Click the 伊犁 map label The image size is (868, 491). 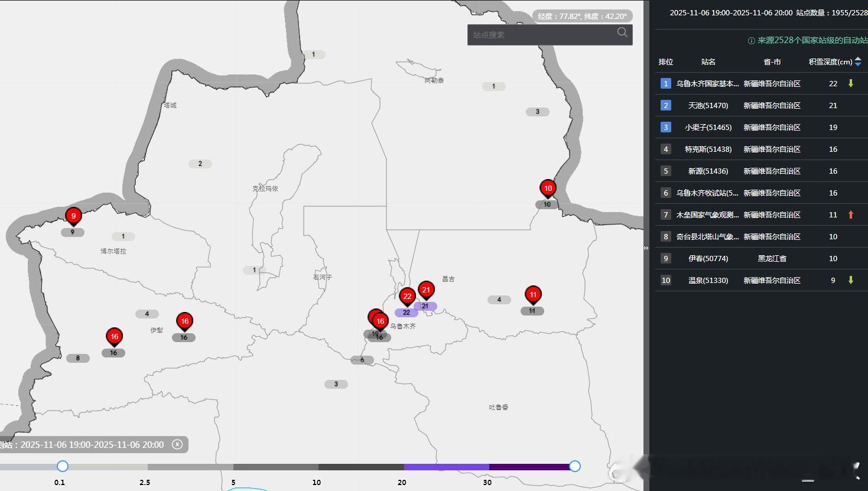tap(157, 330)
